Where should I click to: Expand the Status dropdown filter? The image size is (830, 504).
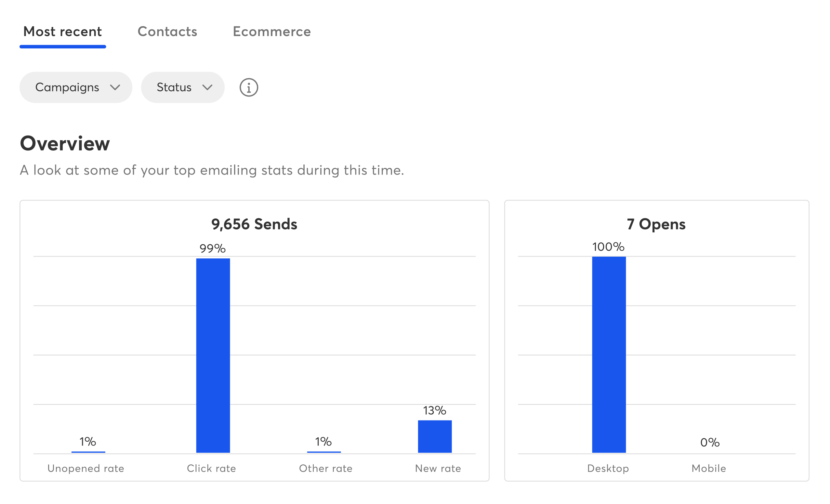tap(183, 87)
